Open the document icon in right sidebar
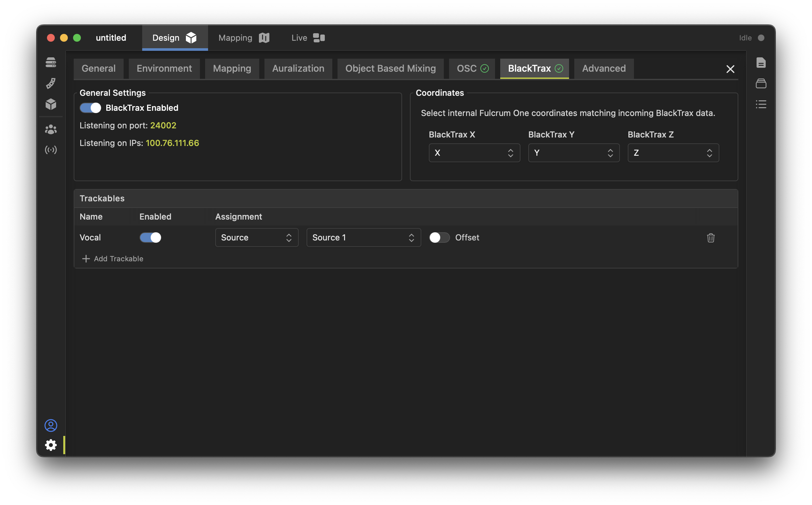This screenshot has width=812, height=505. pos(761,63)
